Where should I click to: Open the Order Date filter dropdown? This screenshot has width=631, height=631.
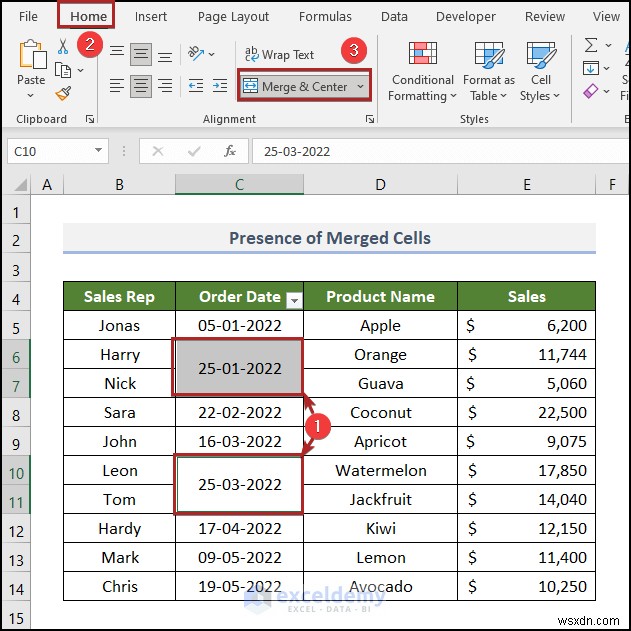tap(294, 300)
